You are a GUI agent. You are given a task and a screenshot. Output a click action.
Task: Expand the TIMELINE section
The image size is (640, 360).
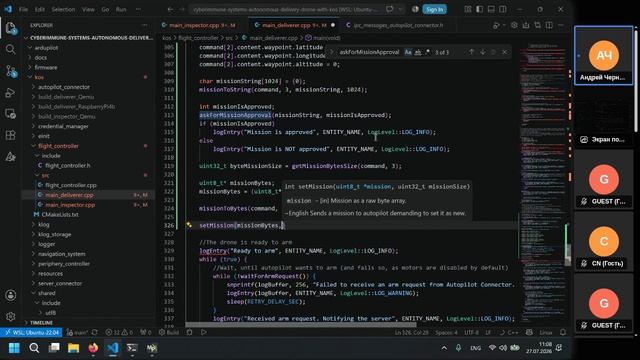point(41,322)
